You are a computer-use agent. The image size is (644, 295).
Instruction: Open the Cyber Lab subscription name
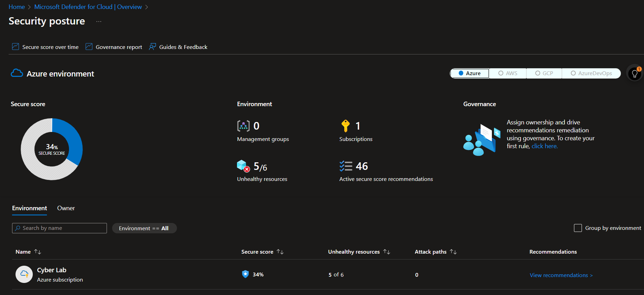click(x=52, y=270)
